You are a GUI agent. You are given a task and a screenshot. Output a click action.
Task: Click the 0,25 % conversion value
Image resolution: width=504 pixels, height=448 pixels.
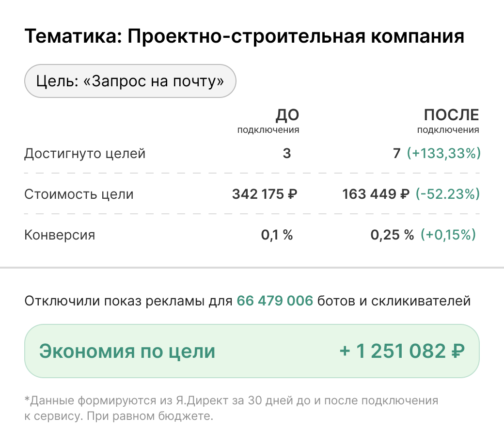click(x=392, y=235)
